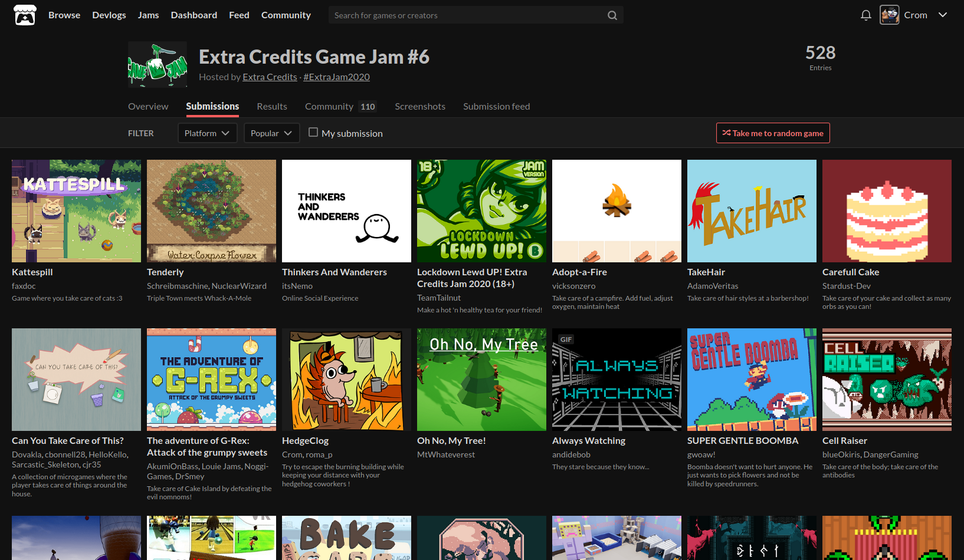964x560 pixels.
Task: Click the Tenderly title link
Action: pos(165,272)
